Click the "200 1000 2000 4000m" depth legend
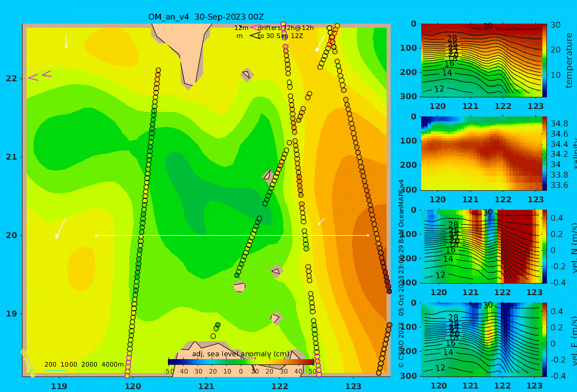 84,364
